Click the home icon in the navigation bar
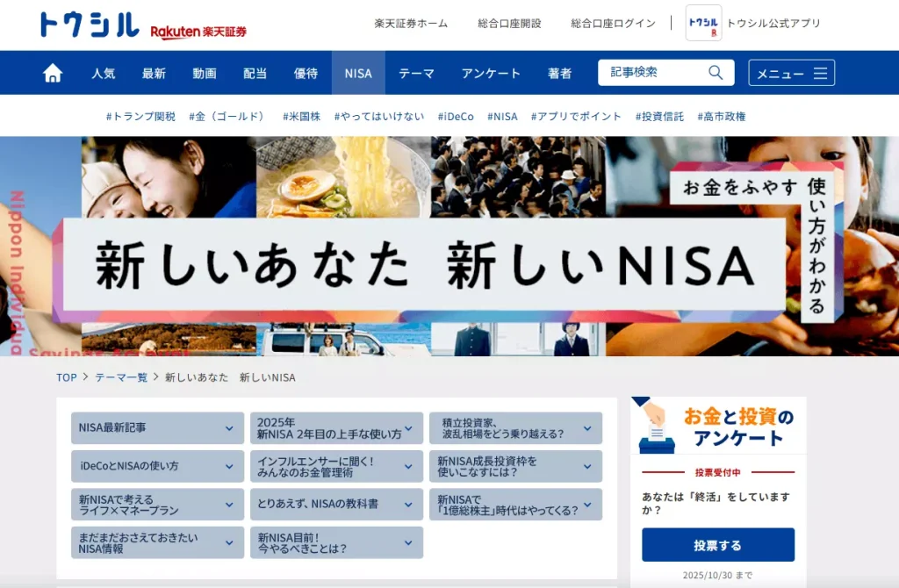The height and width of the screenshot is (588, 899). click(52, 73)
